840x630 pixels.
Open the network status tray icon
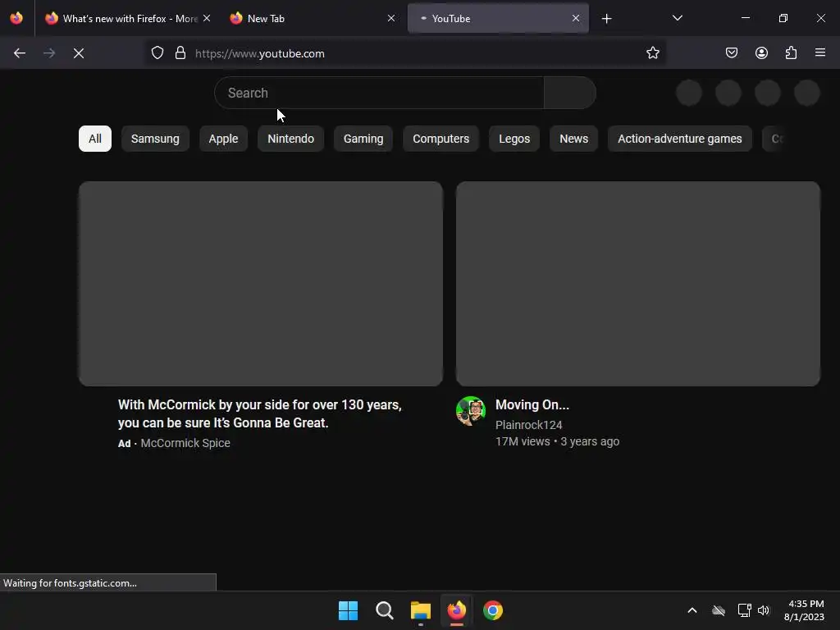tap(744, 610)
